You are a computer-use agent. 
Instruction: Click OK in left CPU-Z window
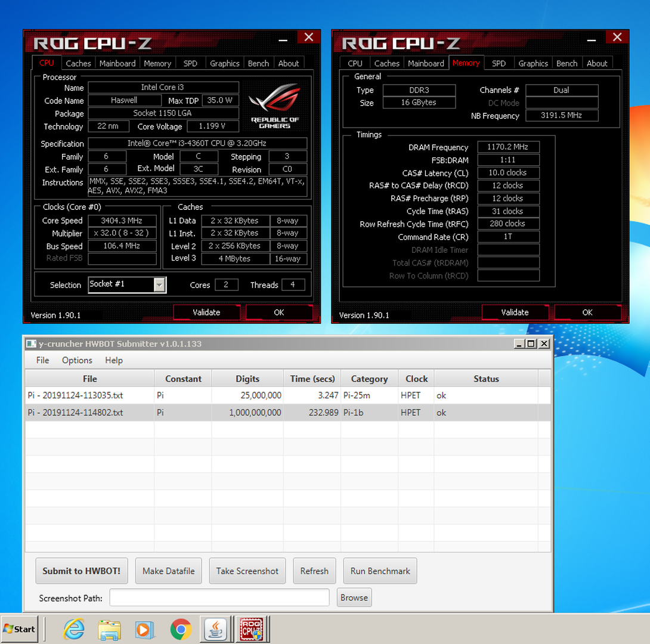(279, 312)
